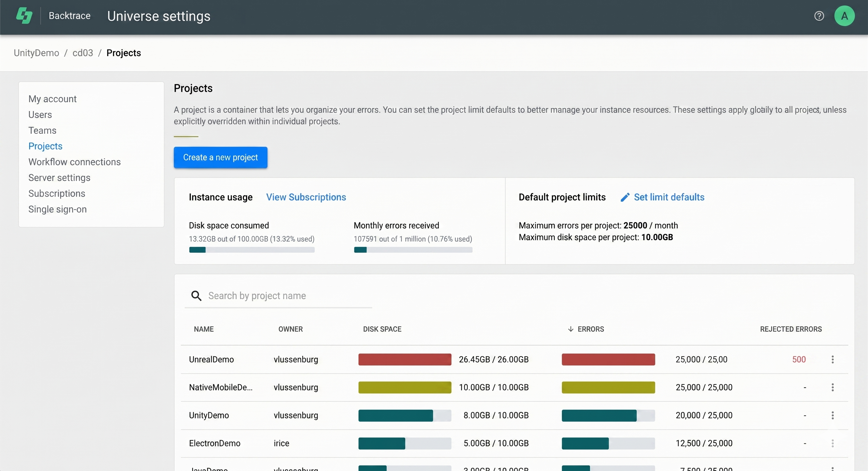
Task: Click the search magnifier icon
Action: [196, 296]
